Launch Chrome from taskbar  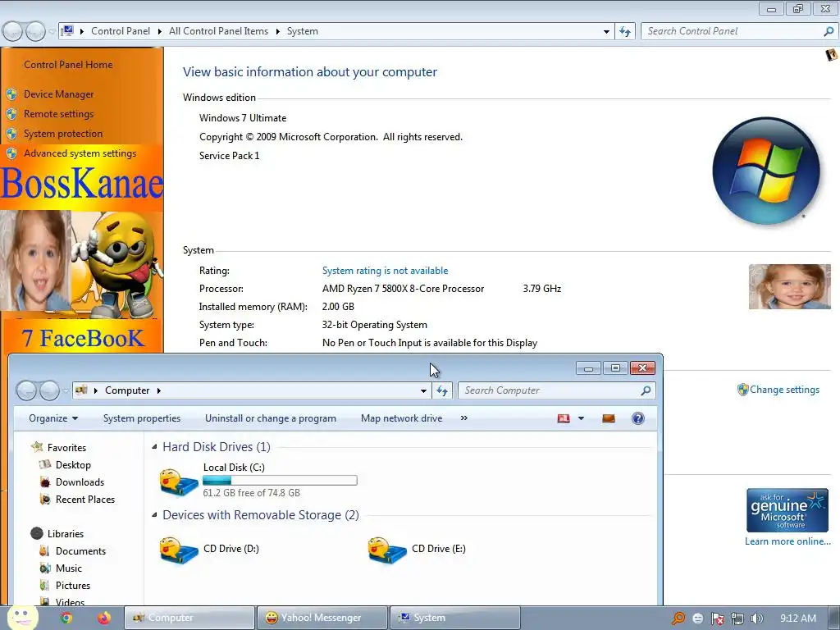click(66, 619)
